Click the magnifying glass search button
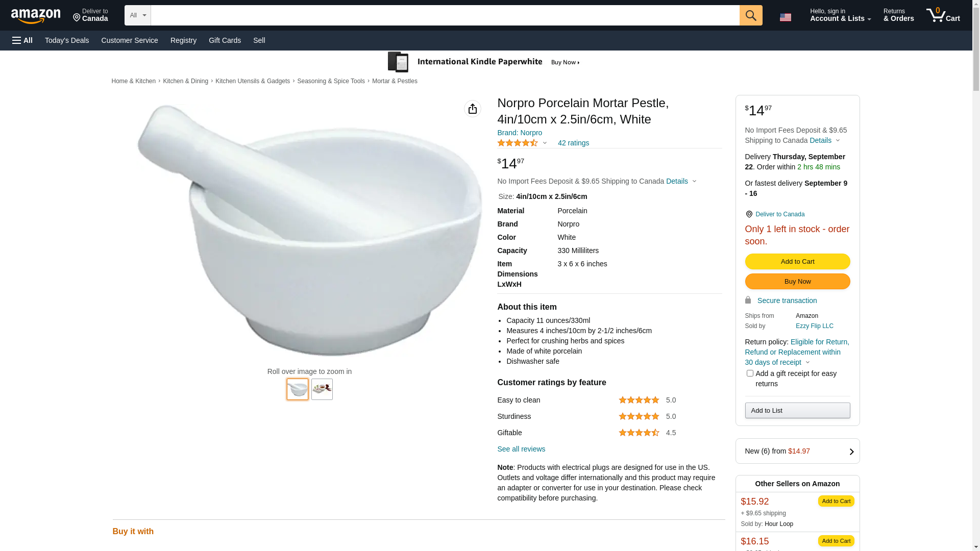This screenshot has height=551, width=980. tap(750, 15)
